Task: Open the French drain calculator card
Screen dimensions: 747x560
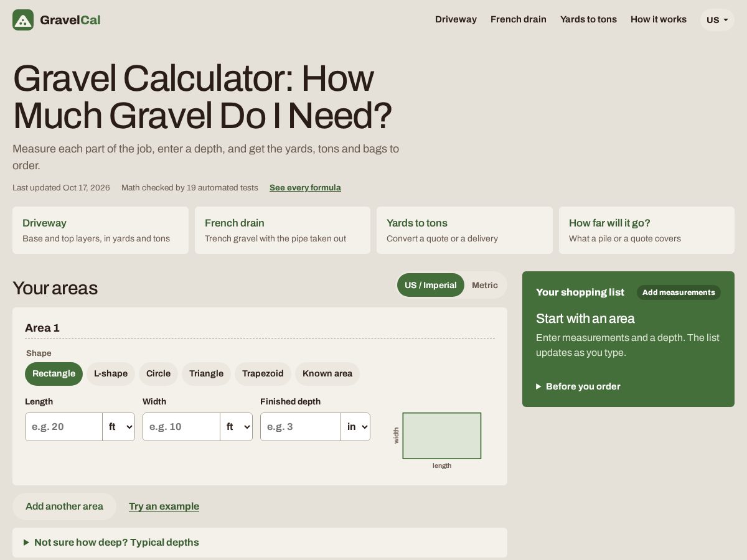Action: coord(283,230)
